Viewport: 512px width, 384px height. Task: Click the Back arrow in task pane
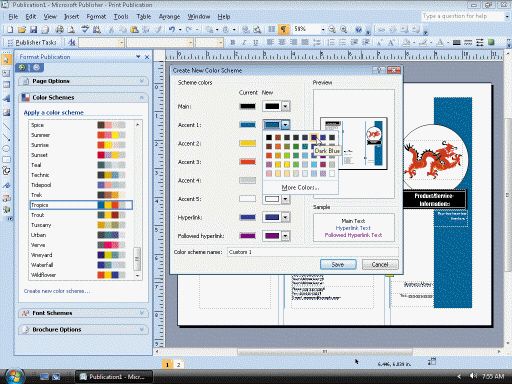pyautogui.click(x=22, y=68)
